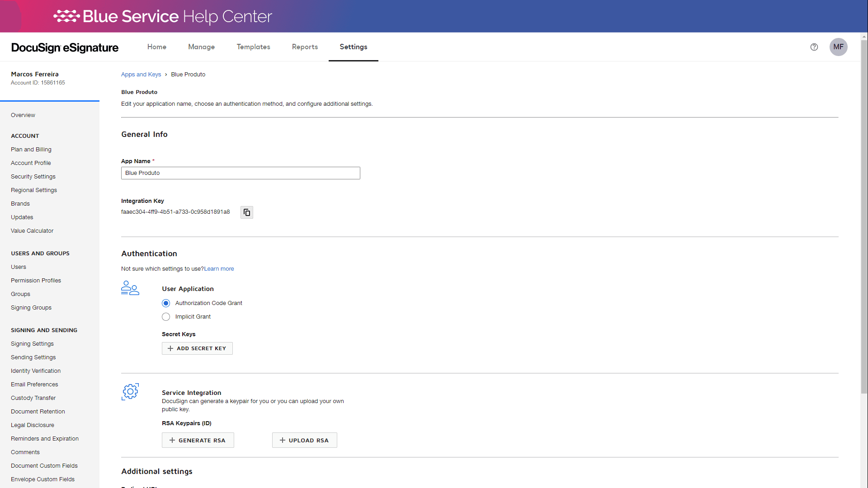
Task: Follow the Learn more link
Action: [x=219, y=269]
